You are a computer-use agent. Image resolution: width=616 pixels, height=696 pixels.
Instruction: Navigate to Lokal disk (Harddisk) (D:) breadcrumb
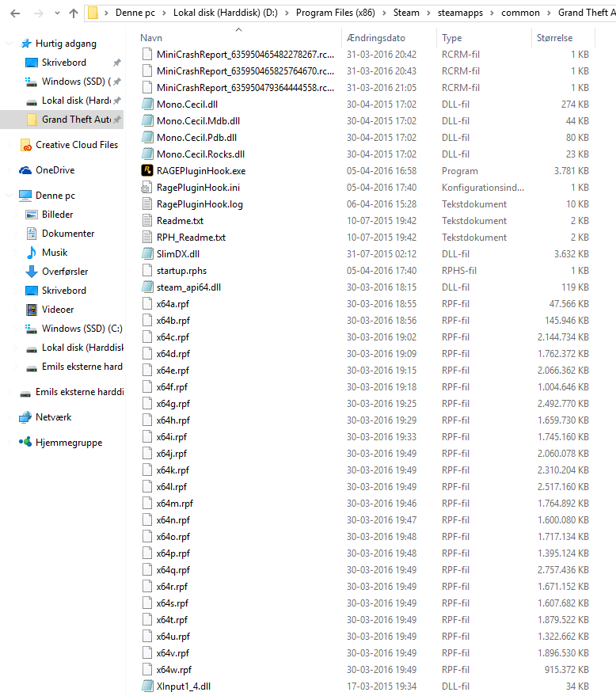click(x=226, y=13)
